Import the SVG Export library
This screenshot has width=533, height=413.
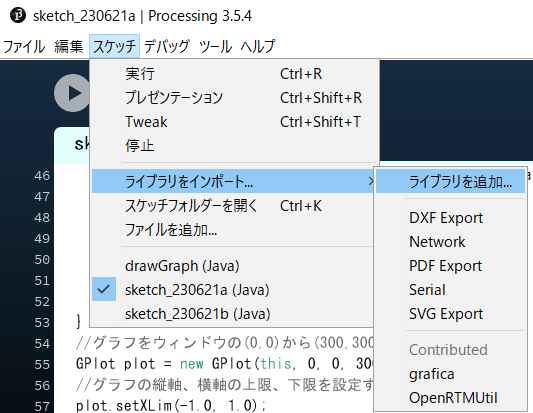click(x=450, y=314)
